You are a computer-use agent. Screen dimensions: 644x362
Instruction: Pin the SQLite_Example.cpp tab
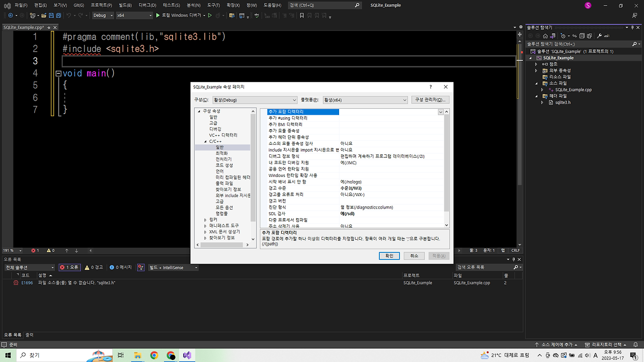pos(49,28)
